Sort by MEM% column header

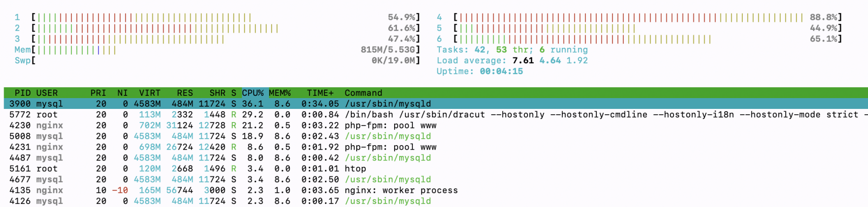coord(280,93)
